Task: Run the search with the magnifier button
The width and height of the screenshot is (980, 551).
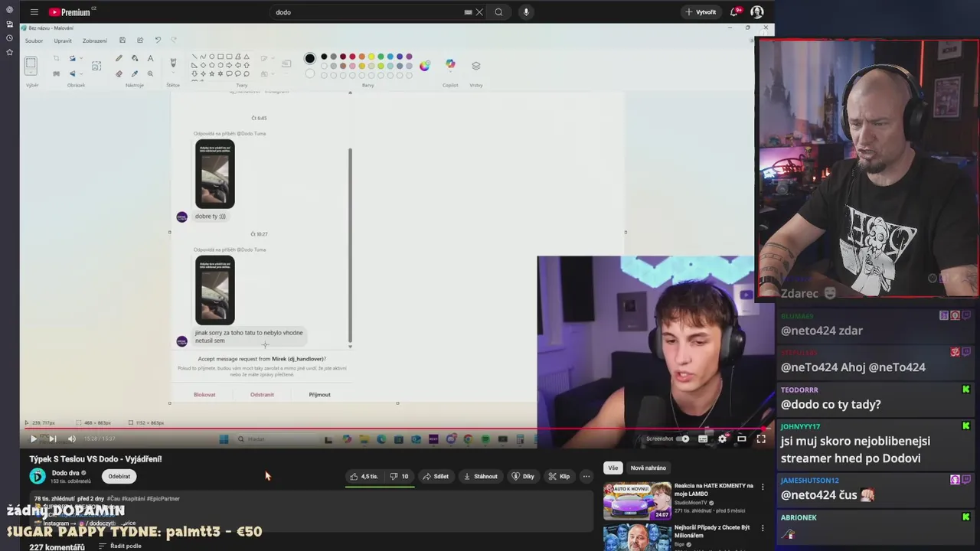Action: click(498, 12)
